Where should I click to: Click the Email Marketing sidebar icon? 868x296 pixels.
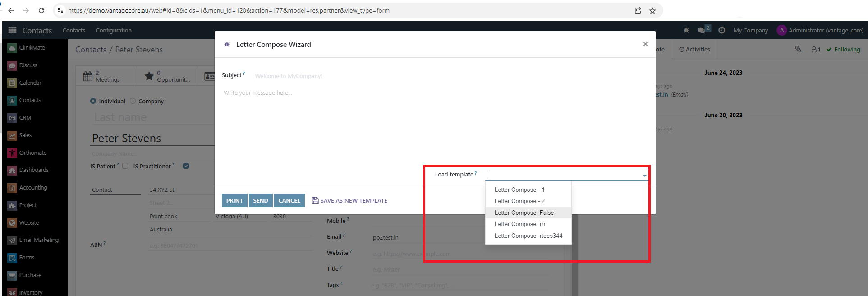(x=12, y=240)
